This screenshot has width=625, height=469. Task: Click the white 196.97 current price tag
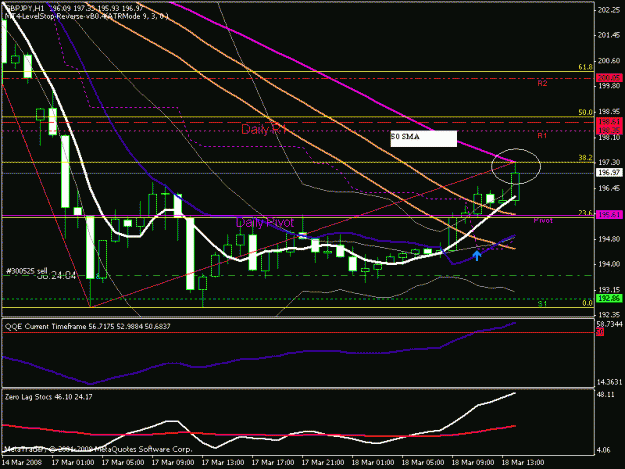click(609, 173)
